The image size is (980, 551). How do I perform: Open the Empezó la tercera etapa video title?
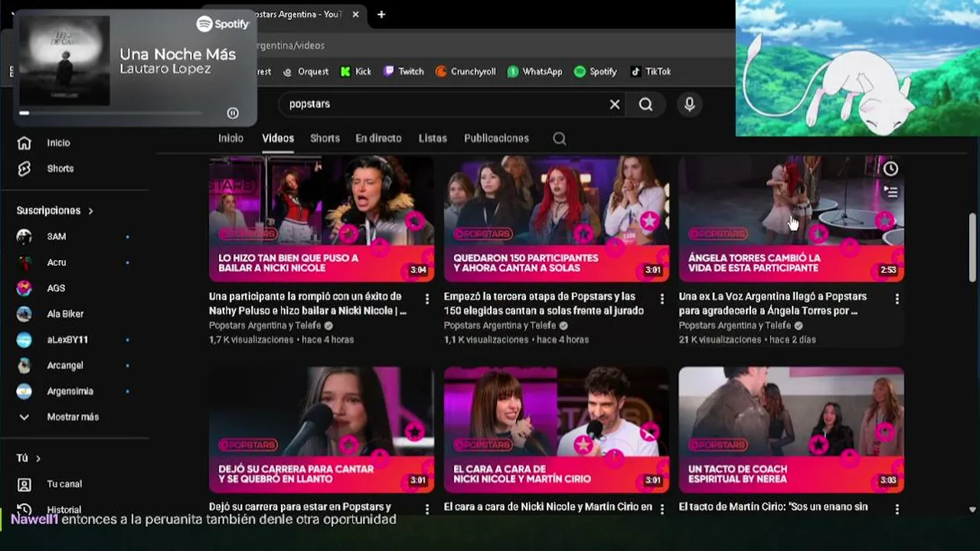coord(544,304)
